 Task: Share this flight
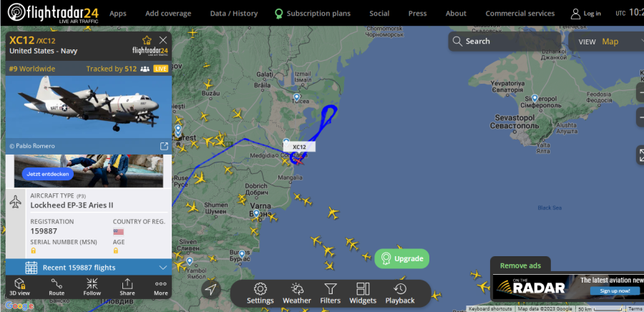(127, 287)
